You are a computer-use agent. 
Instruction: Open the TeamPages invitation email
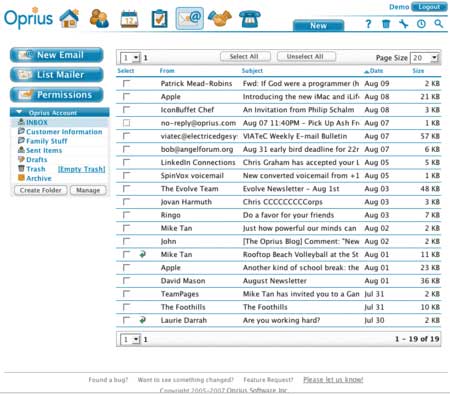[x=301, y=294]
